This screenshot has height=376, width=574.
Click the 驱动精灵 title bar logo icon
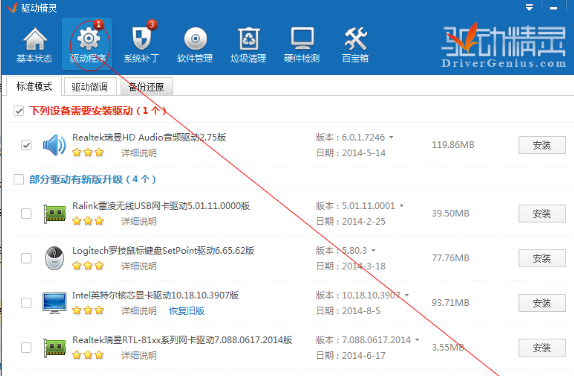point(12,7)
